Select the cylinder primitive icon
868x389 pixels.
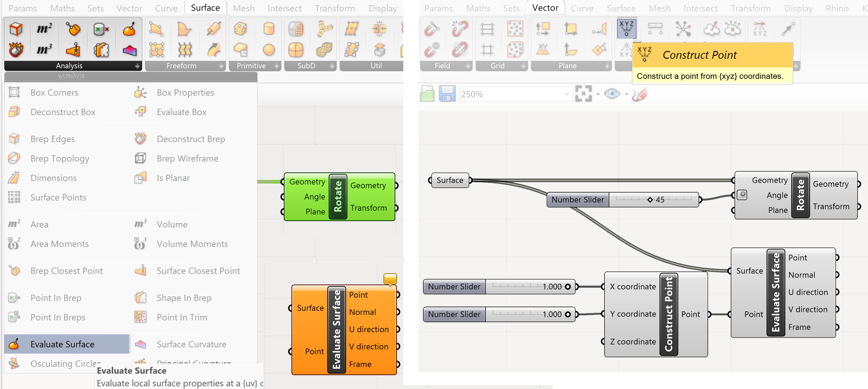click(x=269, y=29)
